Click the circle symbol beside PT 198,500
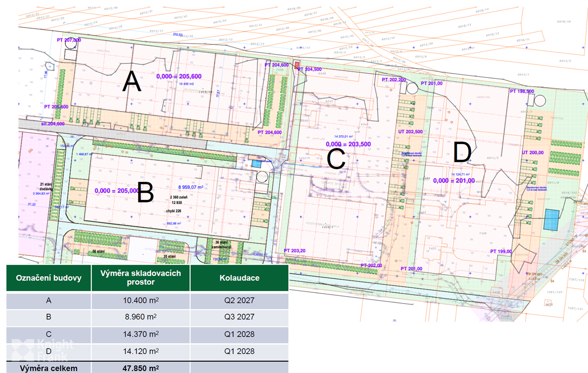588x373 pixels. (540, 100)
